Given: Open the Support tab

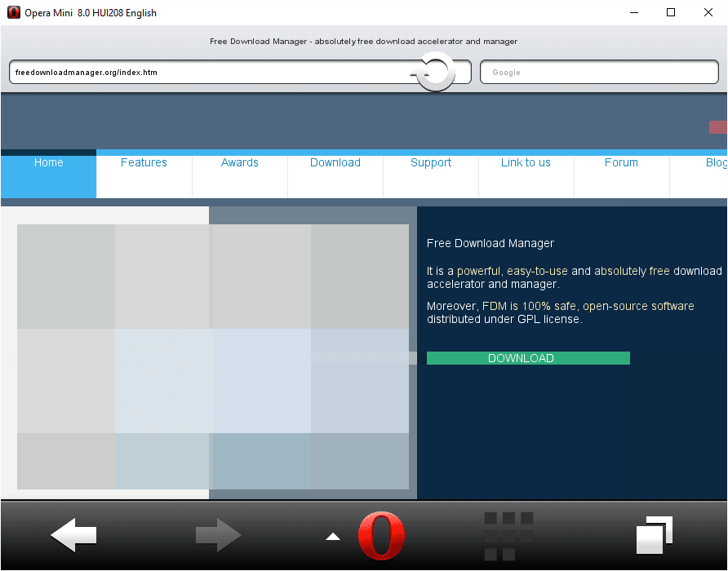Looking at the screenshot, I should (x=430, y=162).
